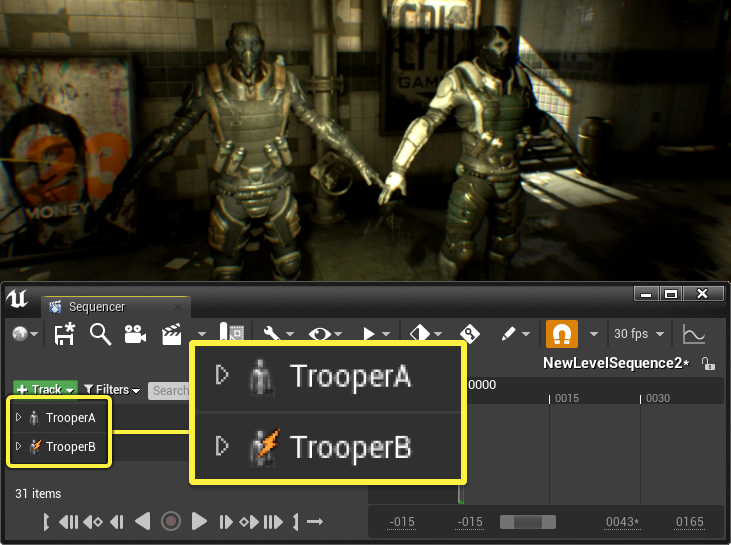Jump to the end of the sequence
Screen dimensions: 731x545
coord(273,522)
